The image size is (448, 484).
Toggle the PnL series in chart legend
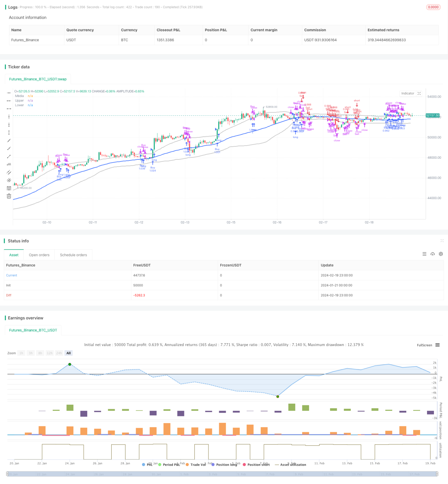[147, 465]
